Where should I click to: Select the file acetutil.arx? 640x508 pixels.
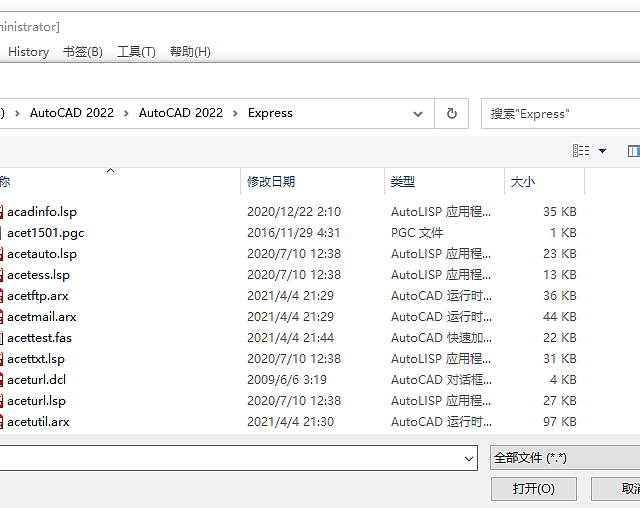(38, 422)
